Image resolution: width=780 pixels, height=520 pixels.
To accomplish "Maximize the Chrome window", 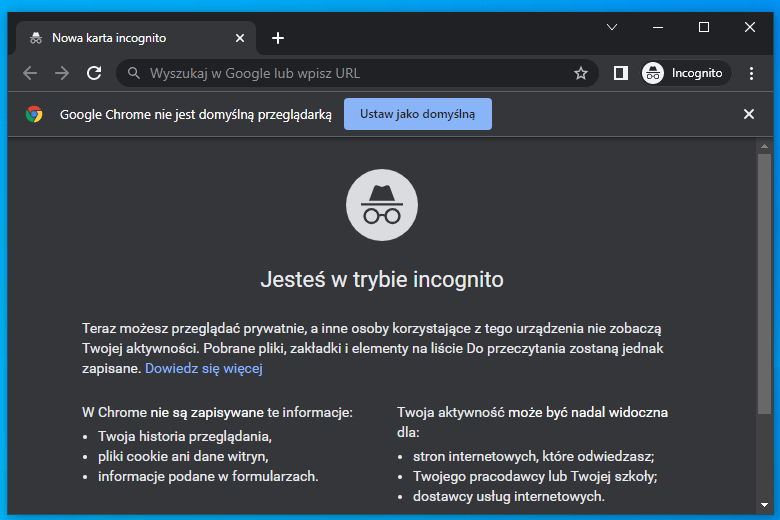I will point(703,27).
